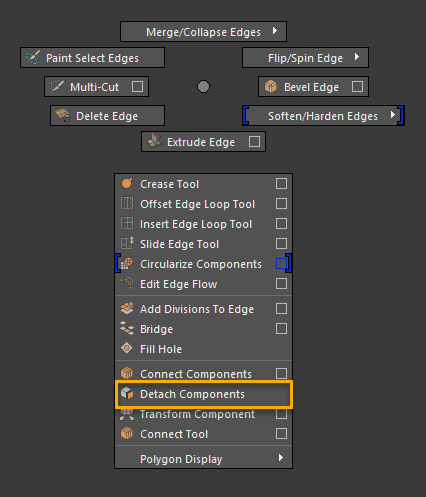This screenshot has height=497, width=426.
Task: Click the Crease Tool icon
Action: (127, 183)
